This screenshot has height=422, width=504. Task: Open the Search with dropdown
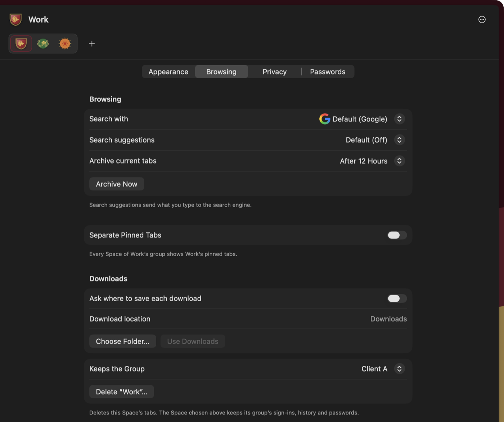click(x=399, y=119)
